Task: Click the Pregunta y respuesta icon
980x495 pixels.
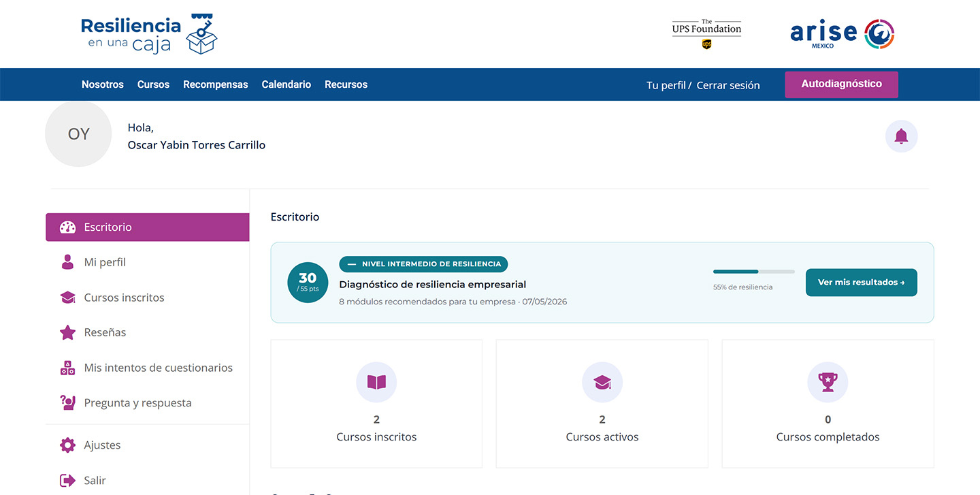Action: click(67, 403)
